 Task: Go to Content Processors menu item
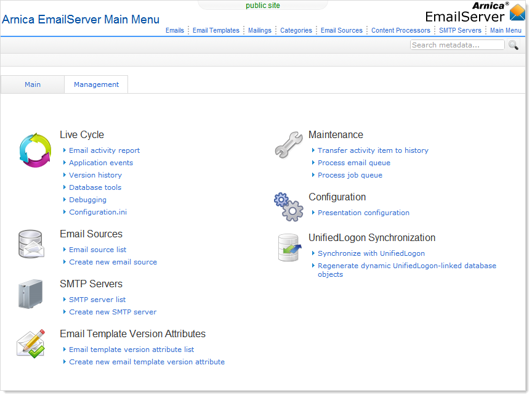400,30
